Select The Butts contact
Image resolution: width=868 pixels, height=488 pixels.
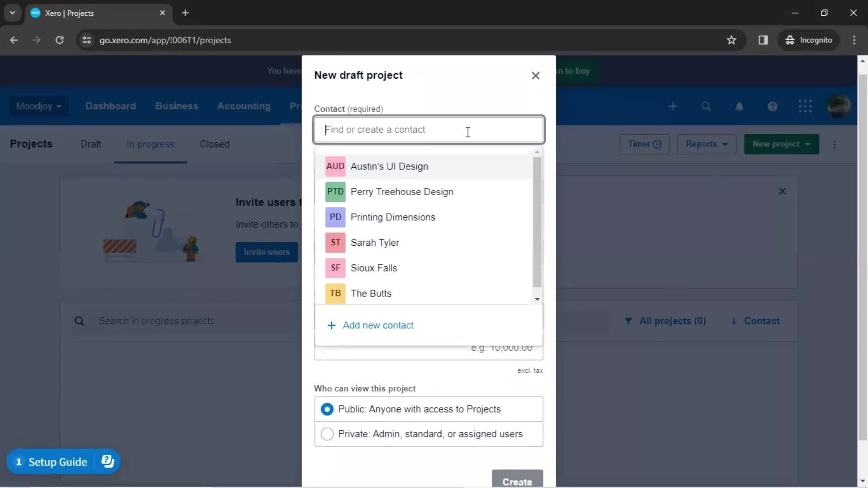coord(424,293)
